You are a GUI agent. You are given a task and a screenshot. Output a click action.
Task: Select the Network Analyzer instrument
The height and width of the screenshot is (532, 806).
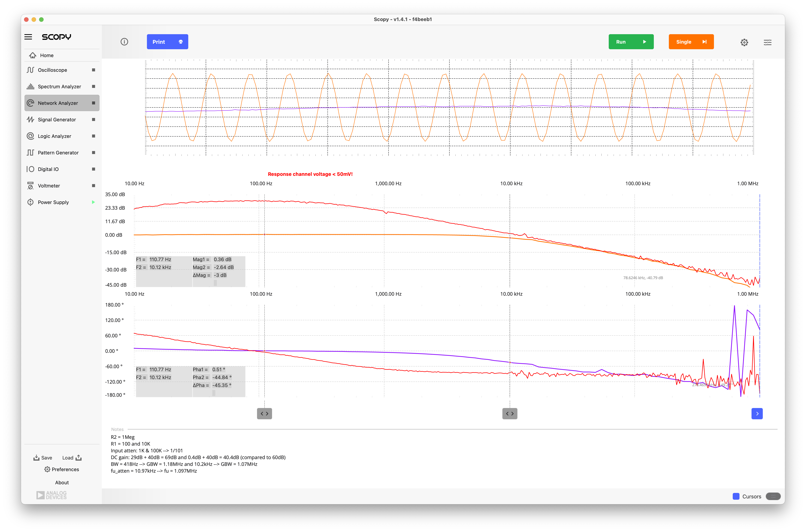(62, 103)
